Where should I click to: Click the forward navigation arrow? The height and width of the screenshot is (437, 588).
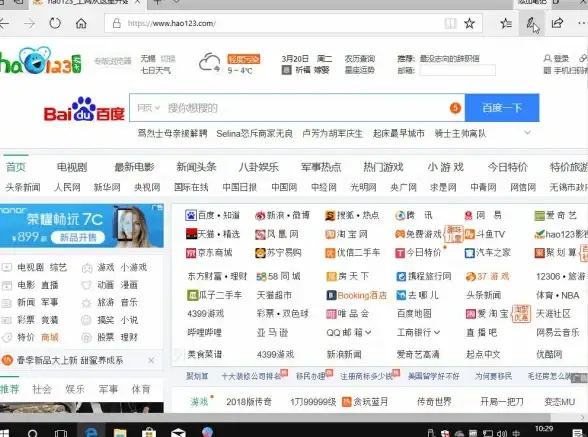coord(29,23)
